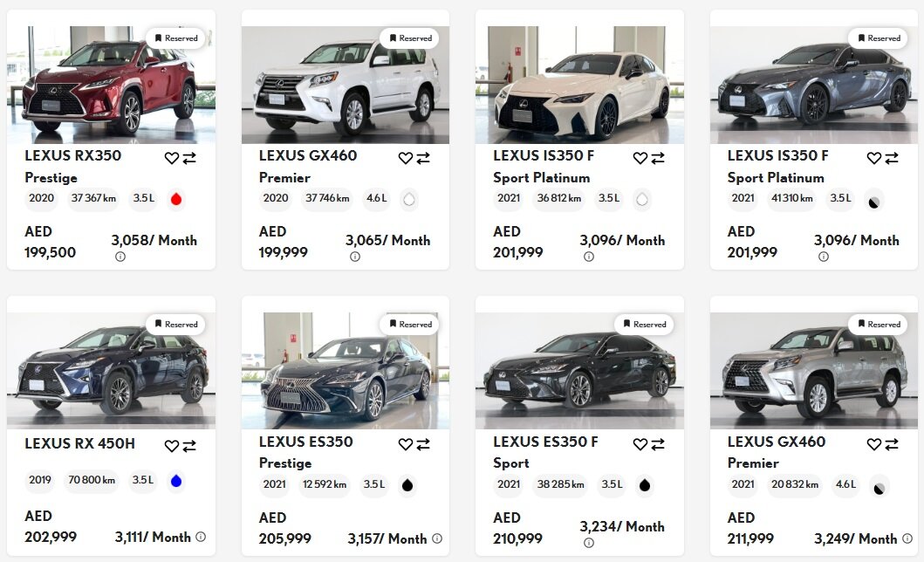Screen dimensions: 924x562
Task: Click compare arrows on 2020 GX460 Premier card
Action: pos(423,158)
